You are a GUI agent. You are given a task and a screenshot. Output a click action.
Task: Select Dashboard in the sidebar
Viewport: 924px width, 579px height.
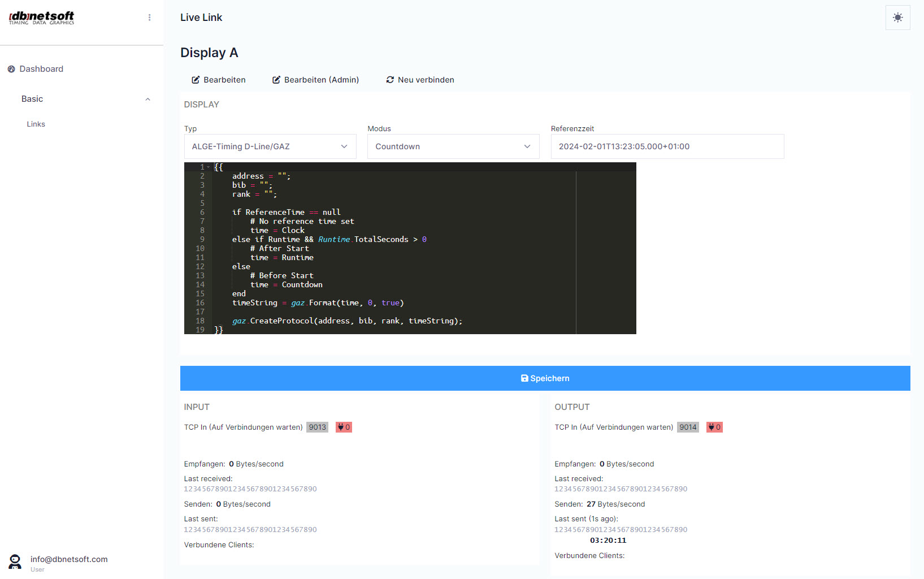click(x=41, y=68)
